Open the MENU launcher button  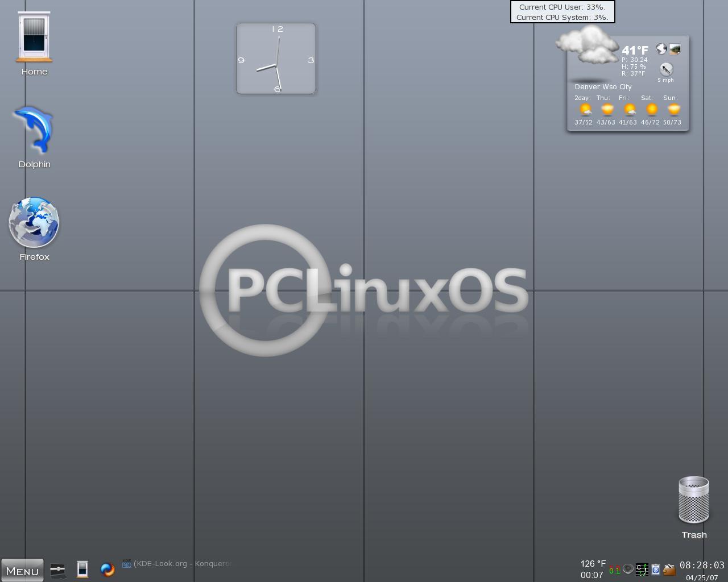pos(22,570)
